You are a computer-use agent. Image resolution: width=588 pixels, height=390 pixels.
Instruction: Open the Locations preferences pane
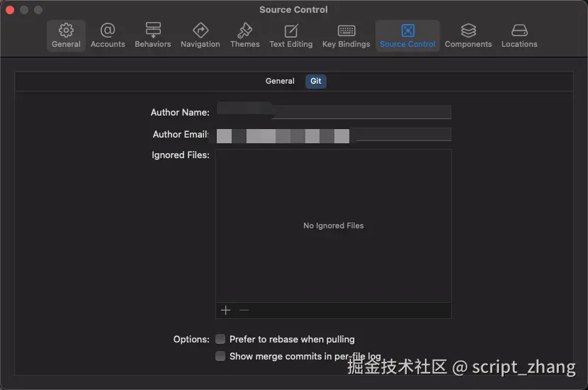click(519, 35)
